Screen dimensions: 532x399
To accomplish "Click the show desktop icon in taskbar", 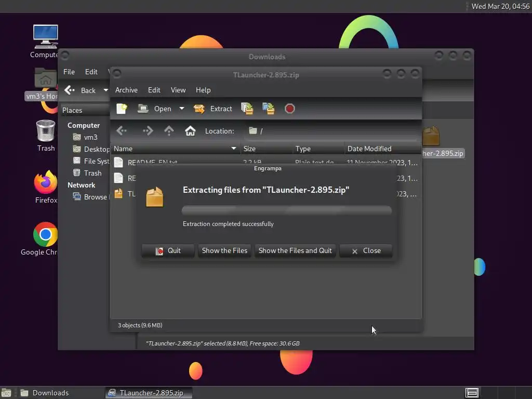I will [x=6, y=393].
